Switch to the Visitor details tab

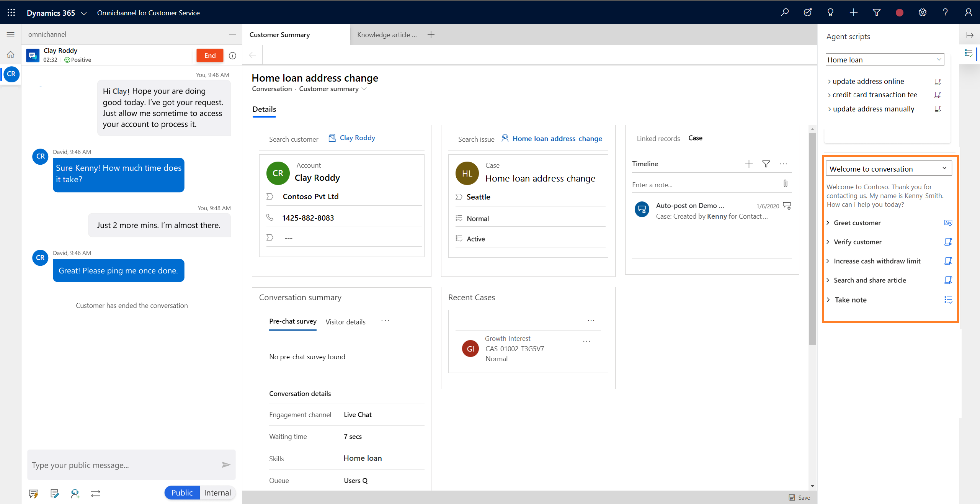(x=346, y=321)
